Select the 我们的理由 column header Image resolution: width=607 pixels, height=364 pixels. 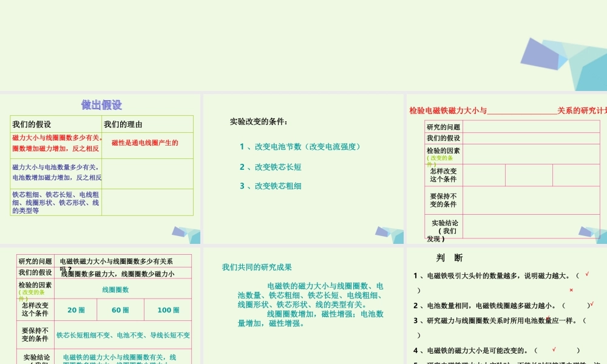[x=123, y=124]
